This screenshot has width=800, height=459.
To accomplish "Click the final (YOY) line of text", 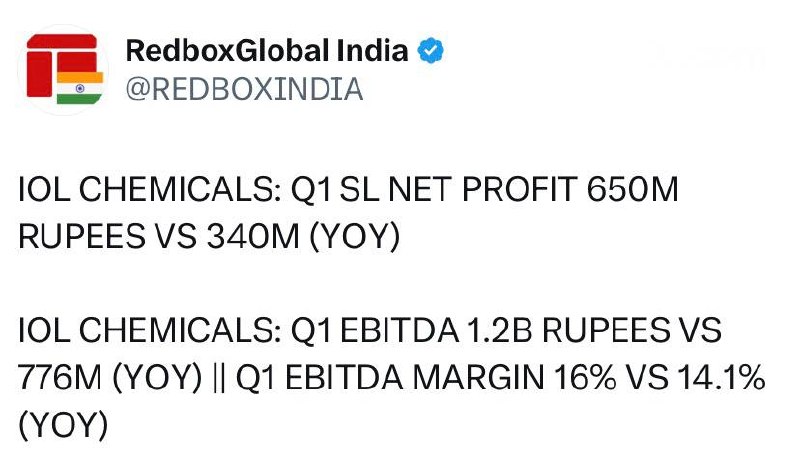I will click(63, 425).
